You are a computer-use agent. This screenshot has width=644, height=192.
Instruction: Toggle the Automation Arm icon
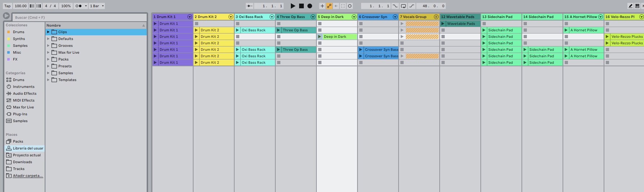[329, 6]
